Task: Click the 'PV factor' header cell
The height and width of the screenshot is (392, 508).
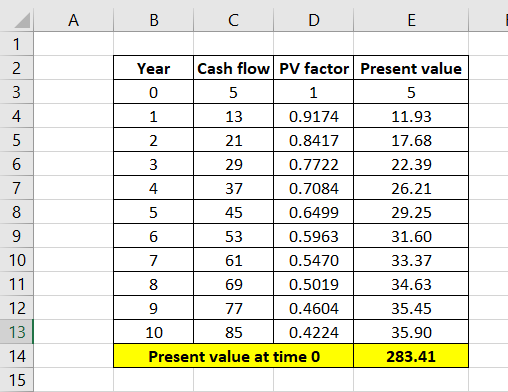Action: (313, 68)
